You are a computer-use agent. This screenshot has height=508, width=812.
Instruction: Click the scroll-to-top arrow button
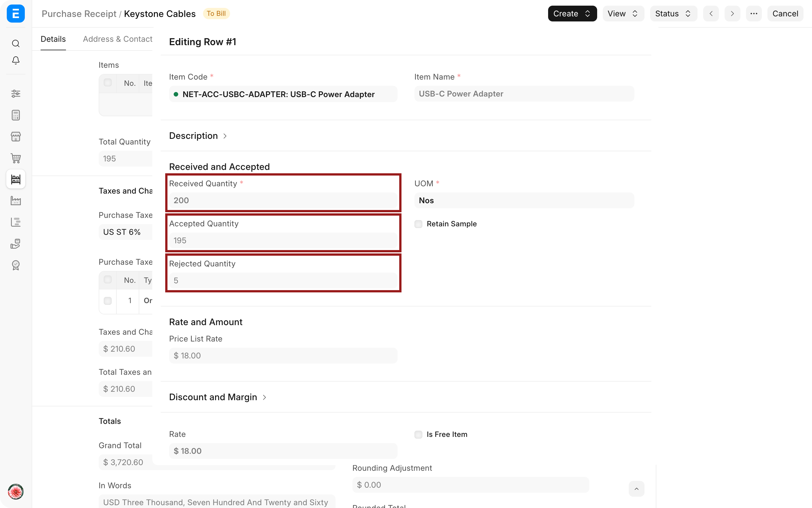click(636, 489)
